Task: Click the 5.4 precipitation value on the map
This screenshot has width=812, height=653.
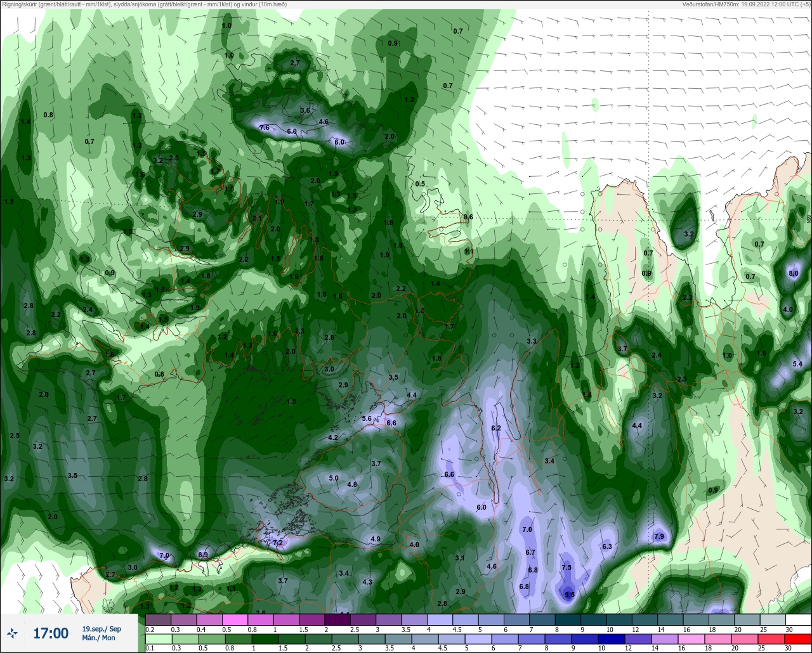Action: [x=797, y=365]
